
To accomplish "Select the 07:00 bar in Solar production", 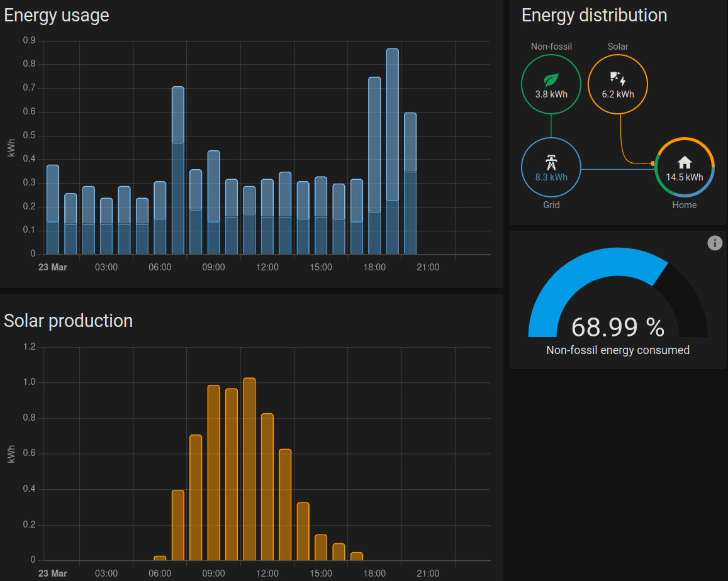I will [x=178, y=525].
